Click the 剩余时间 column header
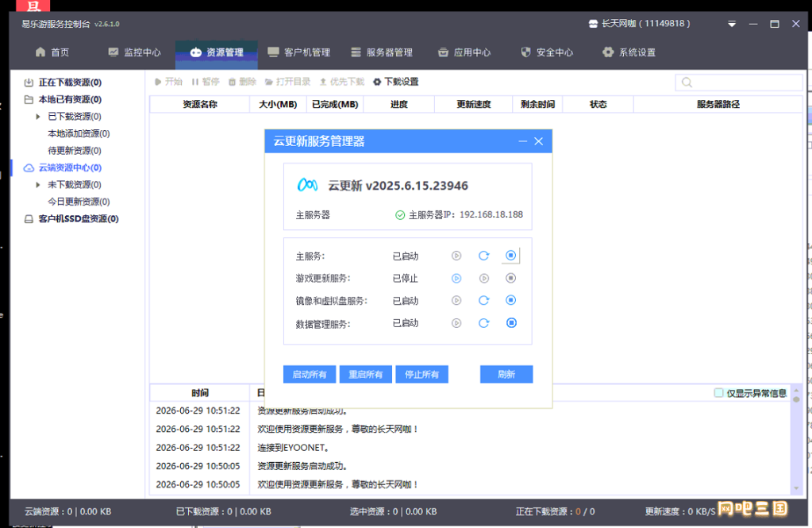The image size is (812, 528). (x=537, y=104)
